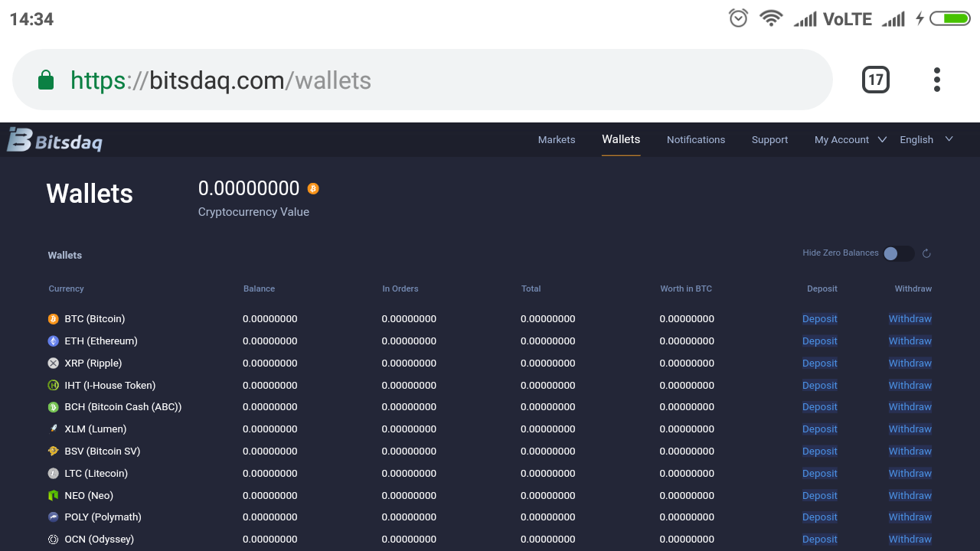Enable the Hide Zero Balances switch
The height and width of the screenshot is (551, 980).
pyautogui.click(x=899, y=253)
